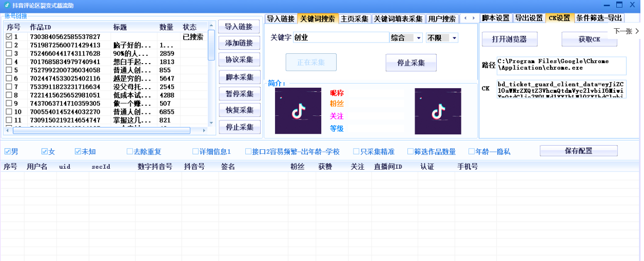This screenshot has height=261, width=644.
Task: Click the 获赞 column header
Action: point(325,167)
